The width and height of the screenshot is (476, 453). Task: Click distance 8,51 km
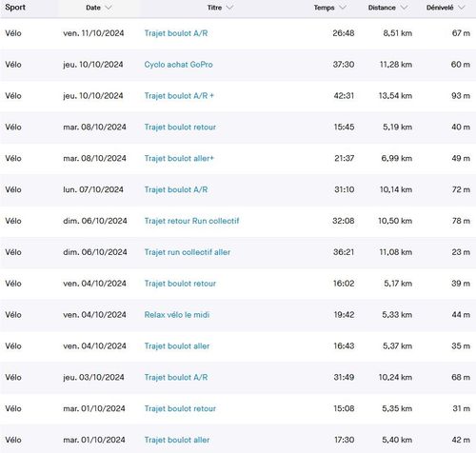[x=398, y=33]
